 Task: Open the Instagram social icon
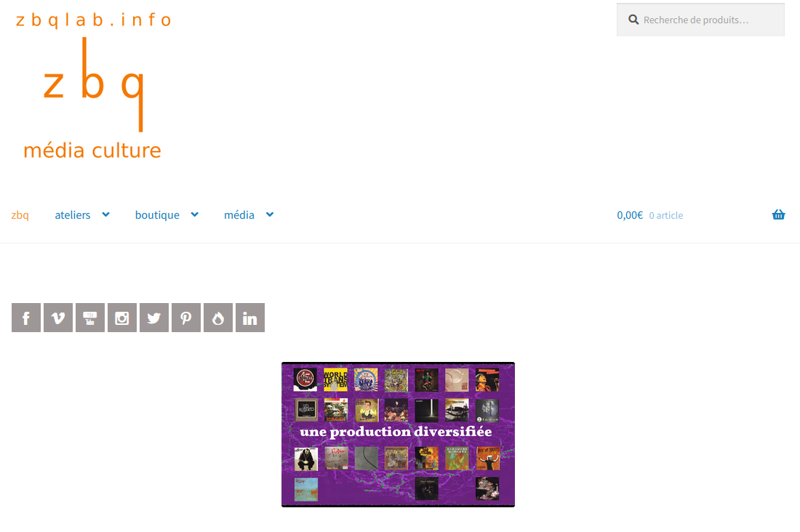coord(122,318)
